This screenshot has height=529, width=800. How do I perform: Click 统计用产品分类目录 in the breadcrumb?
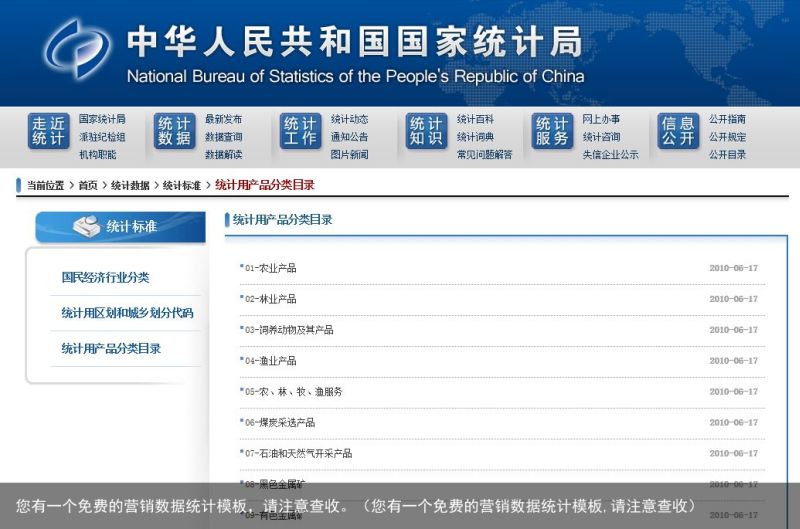[x=265, y=185]
